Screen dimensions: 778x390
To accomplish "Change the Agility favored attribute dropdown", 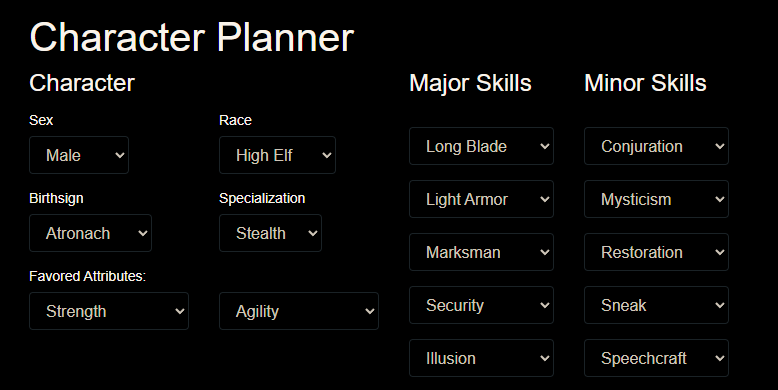I will coord(299,311).
